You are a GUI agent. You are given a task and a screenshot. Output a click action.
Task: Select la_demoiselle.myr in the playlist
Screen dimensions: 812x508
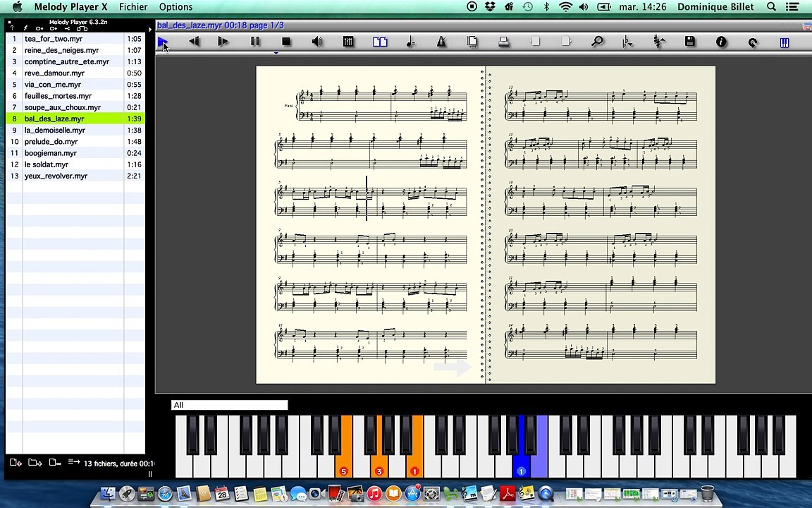pyautogui.click(x=54, y=130)
